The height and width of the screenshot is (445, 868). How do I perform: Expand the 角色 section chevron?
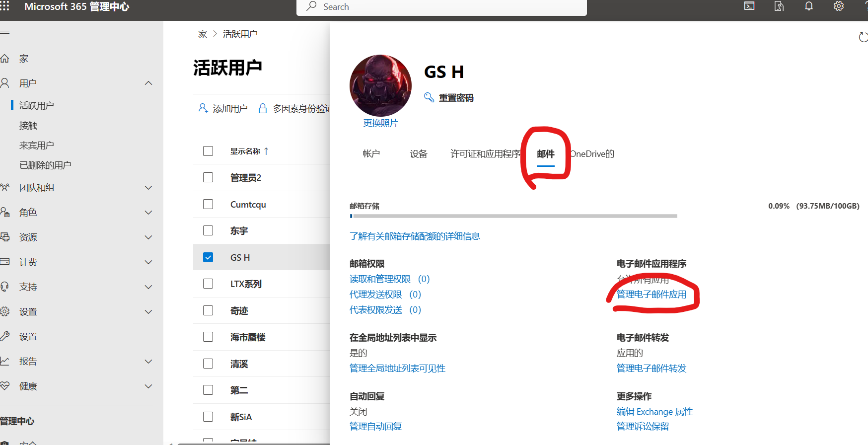[x=148, y=213]
